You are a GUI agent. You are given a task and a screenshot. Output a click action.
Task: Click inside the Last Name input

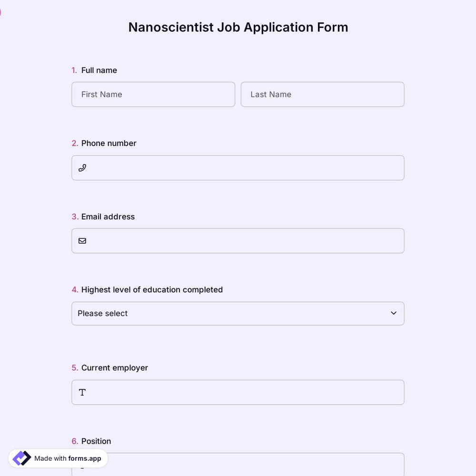(322, 94)
